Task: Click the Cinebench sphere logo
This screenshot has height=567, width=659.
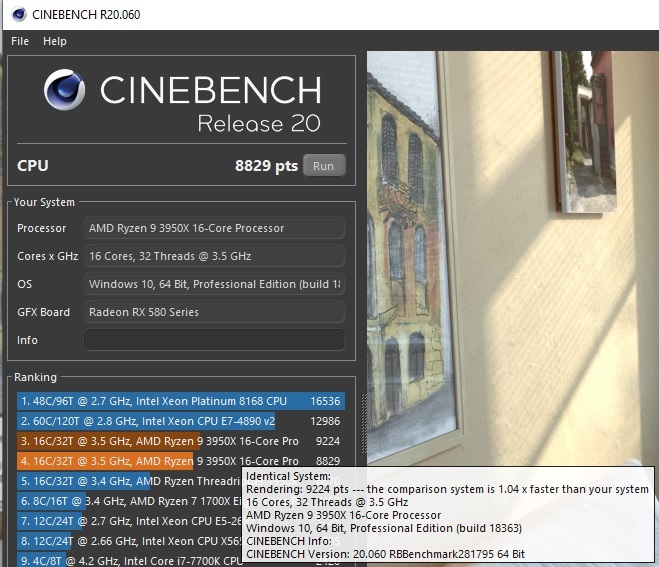Action: tap(64, 90)
